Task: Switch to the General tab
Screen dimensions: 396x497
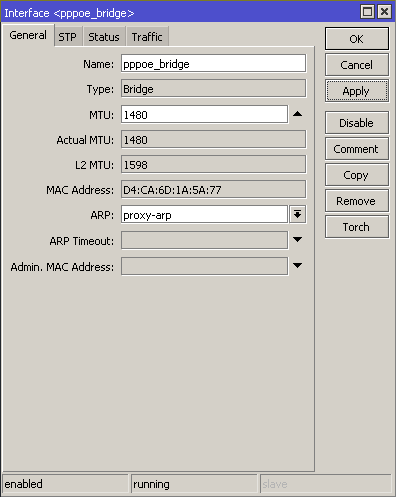Action: coord(28,35)
